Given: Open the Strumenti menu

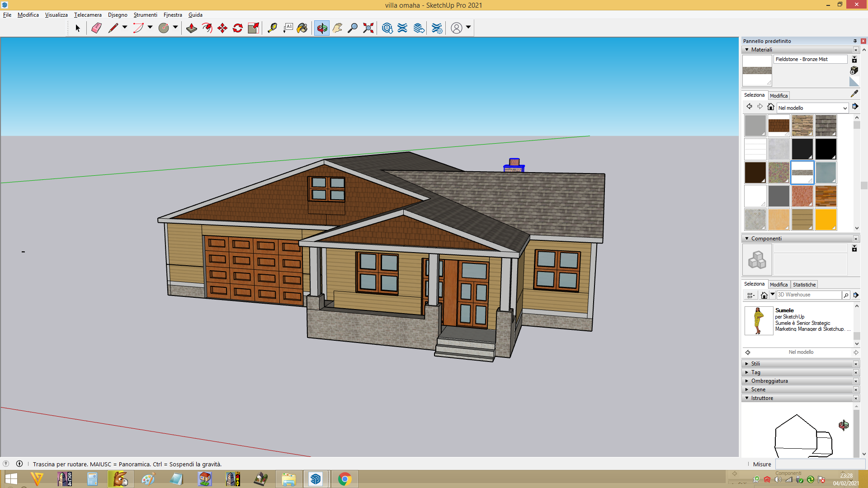Looking at the screenshot, I should pos(145,15).
